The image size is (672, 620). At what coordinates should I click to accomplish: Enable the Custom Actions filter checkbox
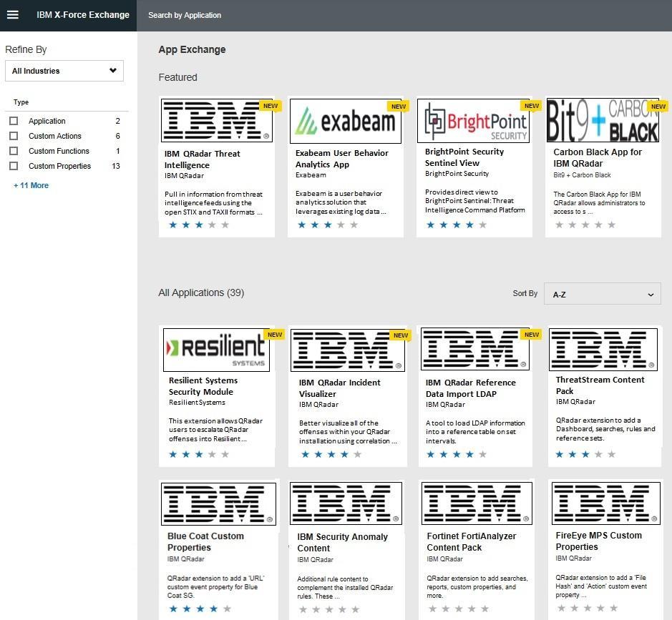[14, 136]
